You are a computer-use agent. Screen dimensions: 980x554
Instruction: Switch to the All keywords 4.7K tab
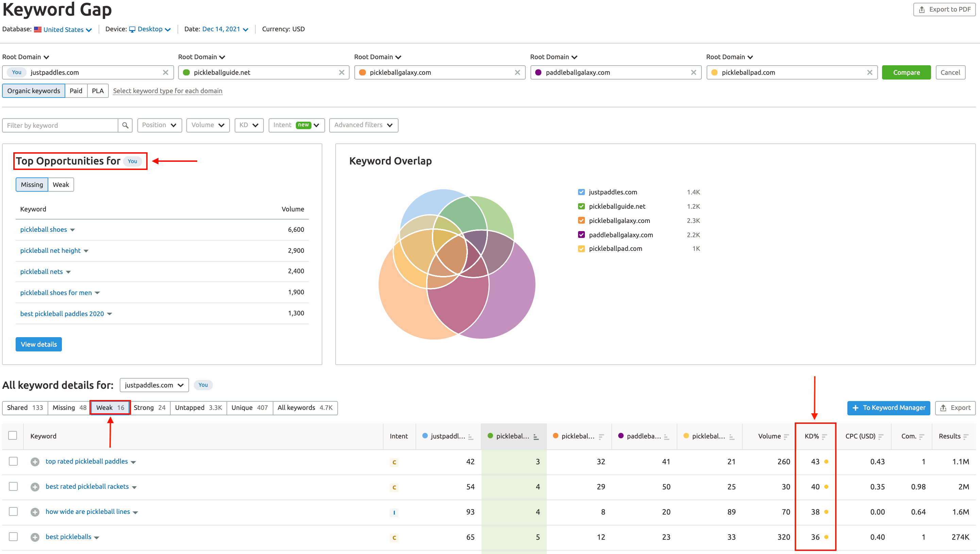(x=305, y=408)
